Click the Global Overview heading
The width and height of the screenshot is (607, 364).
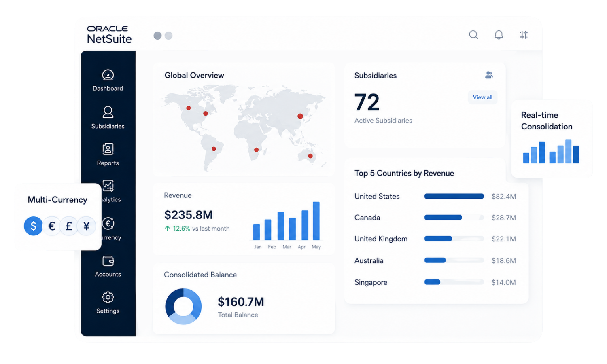coord(194,75)
